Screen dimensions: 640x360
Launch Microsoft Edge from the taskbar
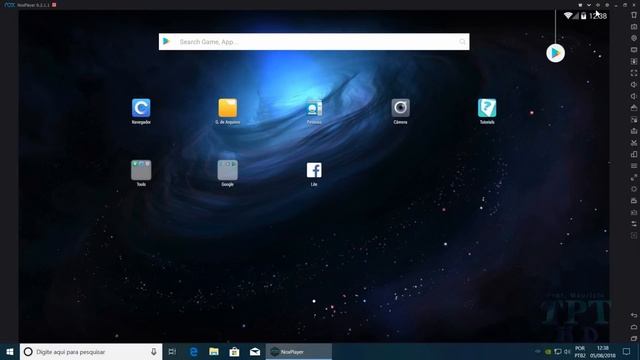[193, 352]
